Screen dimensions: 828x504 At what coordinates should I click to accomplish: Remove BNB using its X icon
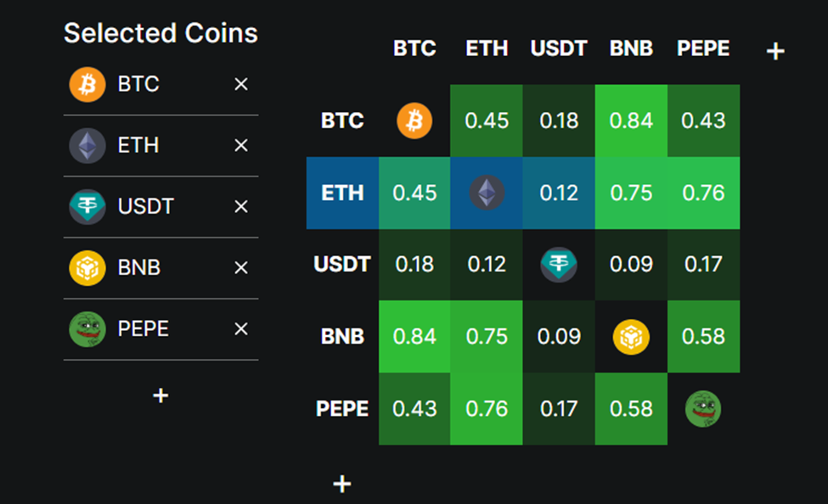pyautogui.click(x=241, y=267)
